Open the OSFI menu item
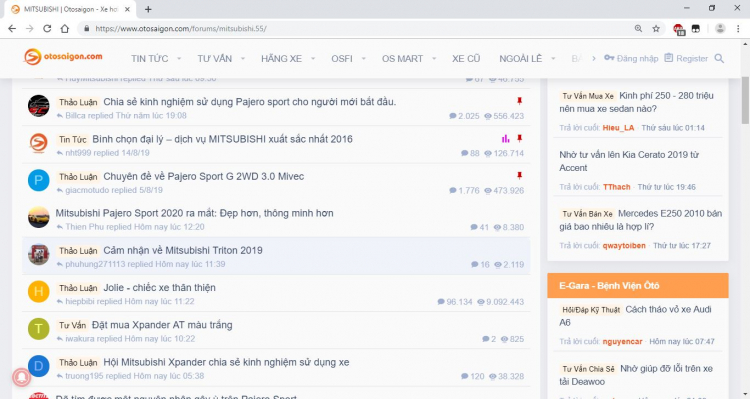This screenshot has width=750, height=399. coord(342,59)
